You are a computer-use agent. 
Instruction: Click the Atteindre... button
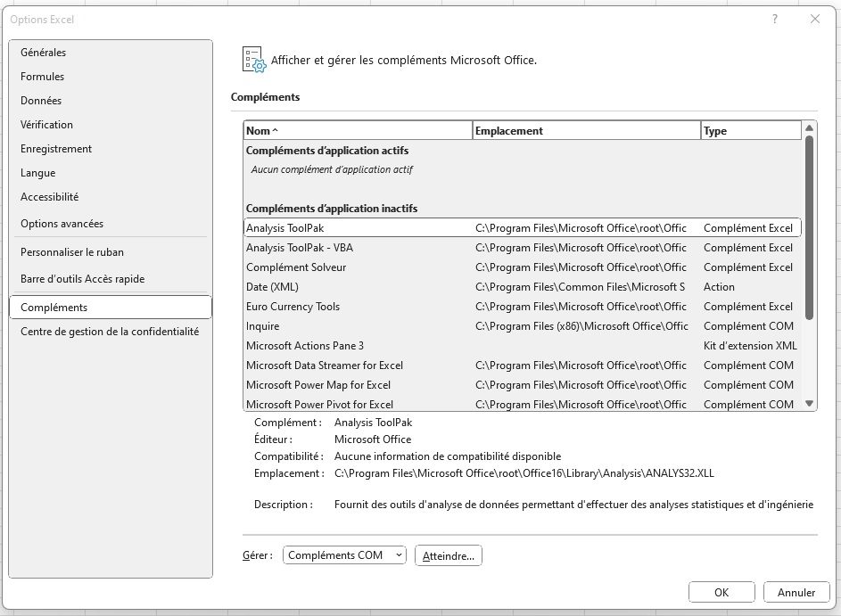point(449,556)
